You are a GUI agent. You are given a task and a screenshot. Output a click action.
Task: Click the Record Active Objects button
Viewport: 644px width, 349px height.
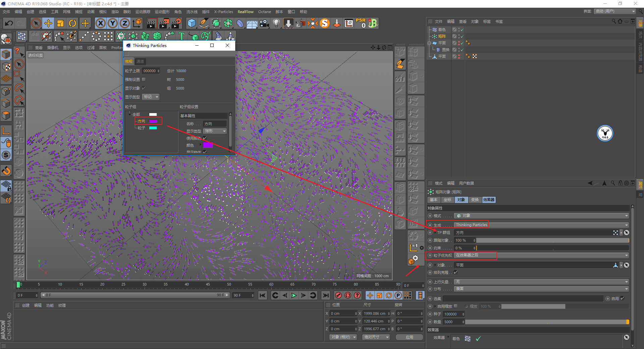(x=338, y=295)
